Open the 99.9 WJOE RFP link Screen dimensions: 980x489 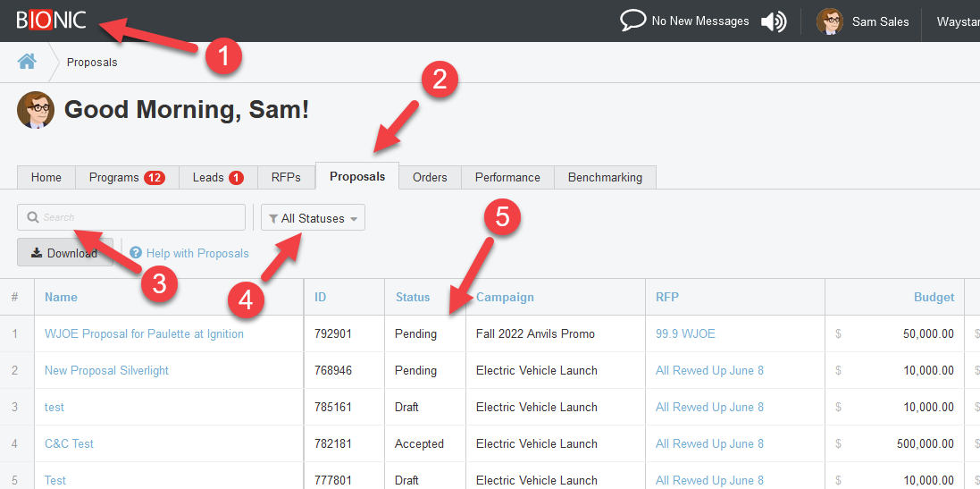click(x=685, y=333)
